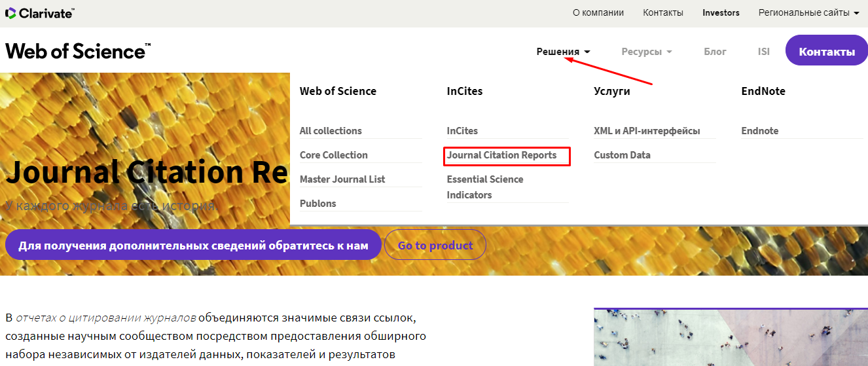
Task: Open XML и API-интерфейсы link
Action: click(647, 131)
